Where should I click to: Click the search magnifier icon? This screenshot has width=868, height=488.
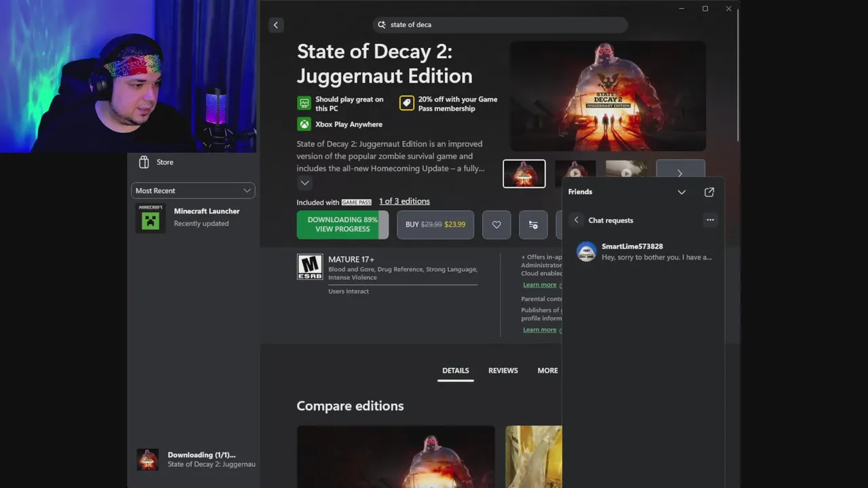tap(382, 24)
